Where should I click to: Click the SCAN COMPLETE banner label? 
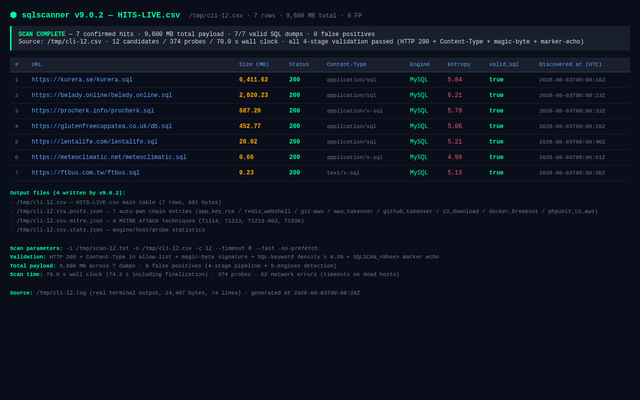42,34
